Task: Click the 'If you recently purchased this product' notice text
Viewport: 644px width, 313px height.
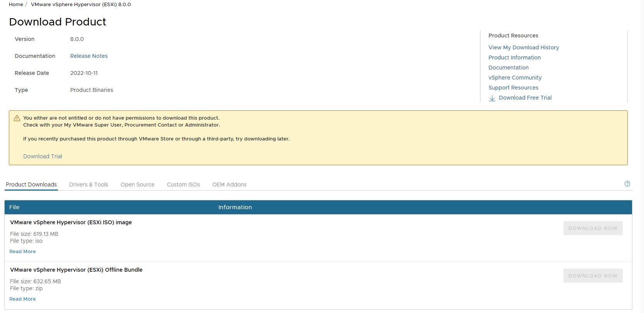Action: click(156, 139)
